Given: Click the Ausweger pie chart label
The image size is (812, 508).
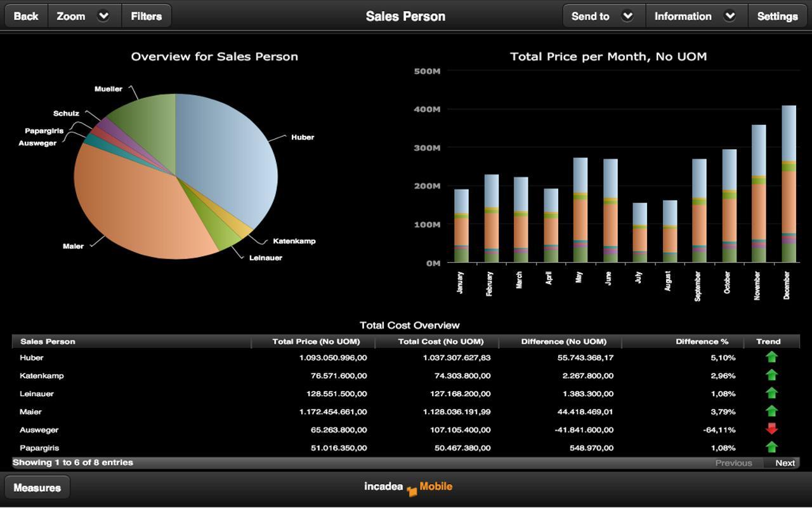Looking at the screenshot, I should click(x=37, y=144).
